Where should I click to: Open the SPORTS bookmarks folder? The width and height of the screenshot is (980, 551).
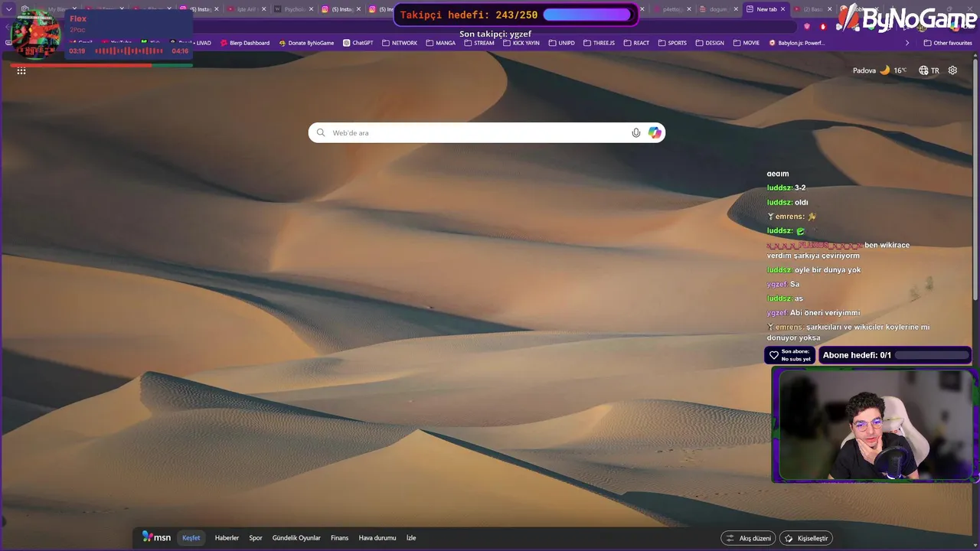click(672, 43)
